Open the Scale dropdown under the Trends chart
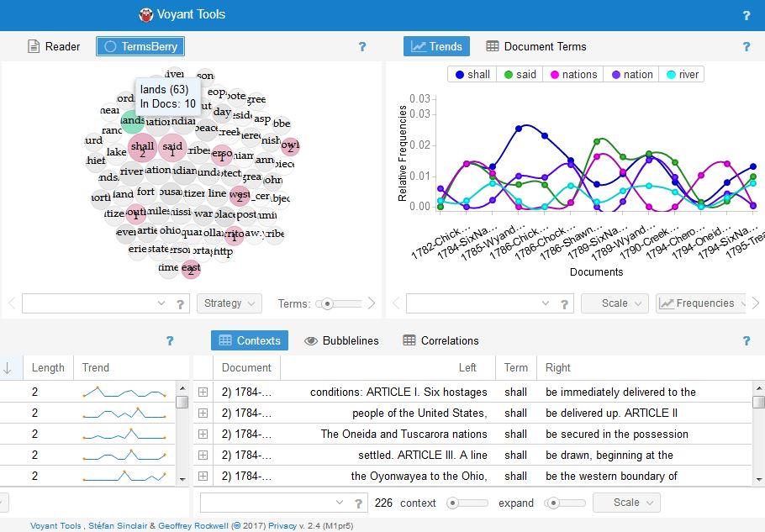Viewport: 765px width, 532px height. pos(615,303)
